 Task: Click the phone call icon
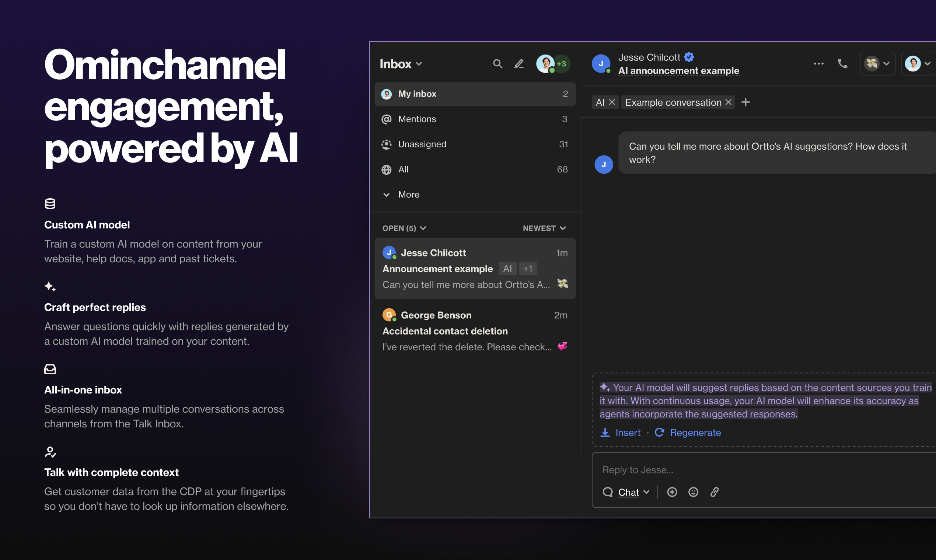pos(842,63)
